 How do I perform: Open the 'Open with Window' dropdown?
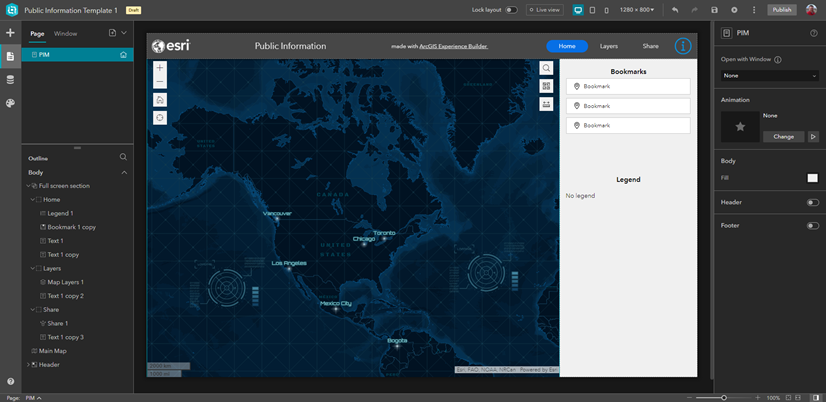tap(769, 76)
